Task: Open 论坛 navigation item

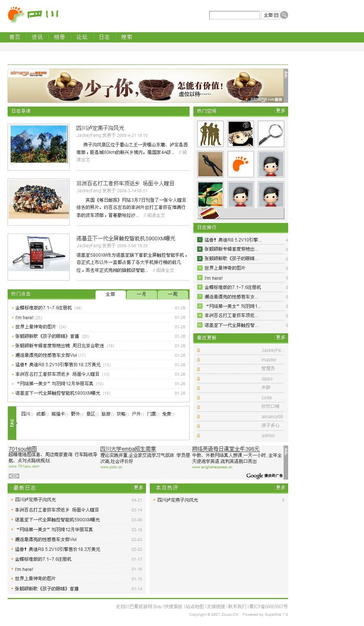Action: [82, 37]
